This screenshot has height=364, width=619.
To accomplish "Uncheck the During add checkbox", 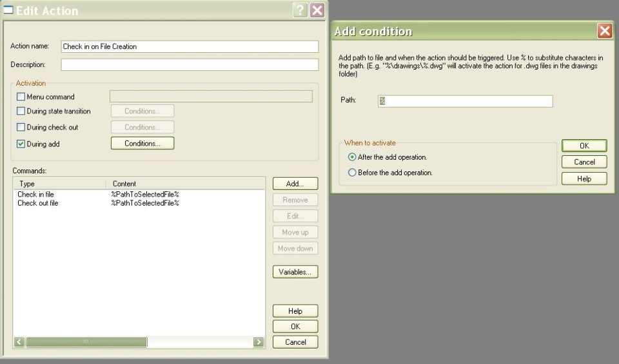I will click(x=21, y=144).
